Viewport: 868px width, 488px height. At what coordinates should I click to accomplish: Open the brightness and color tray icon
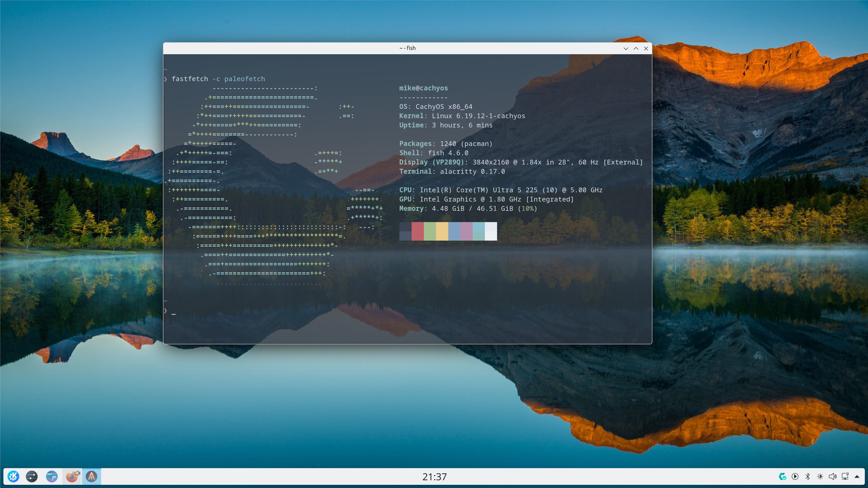820,476
